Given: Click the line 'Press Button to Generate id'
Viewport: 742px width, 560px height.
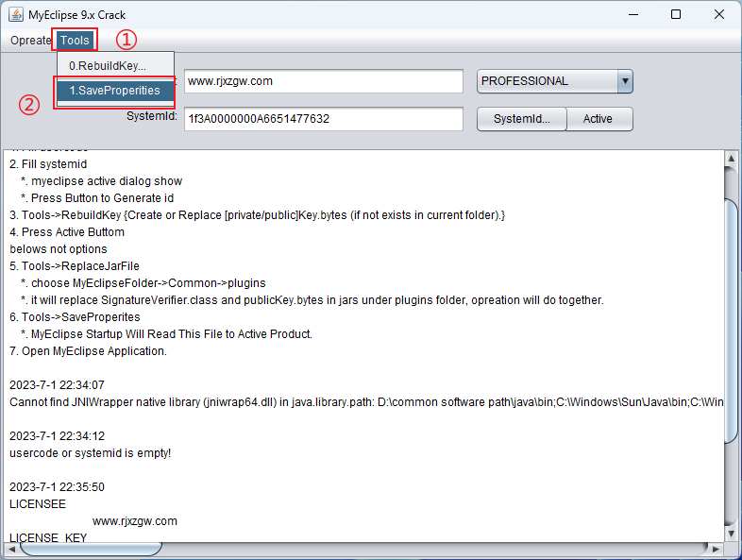Looking at the screenshot, I should pos(102,198).
